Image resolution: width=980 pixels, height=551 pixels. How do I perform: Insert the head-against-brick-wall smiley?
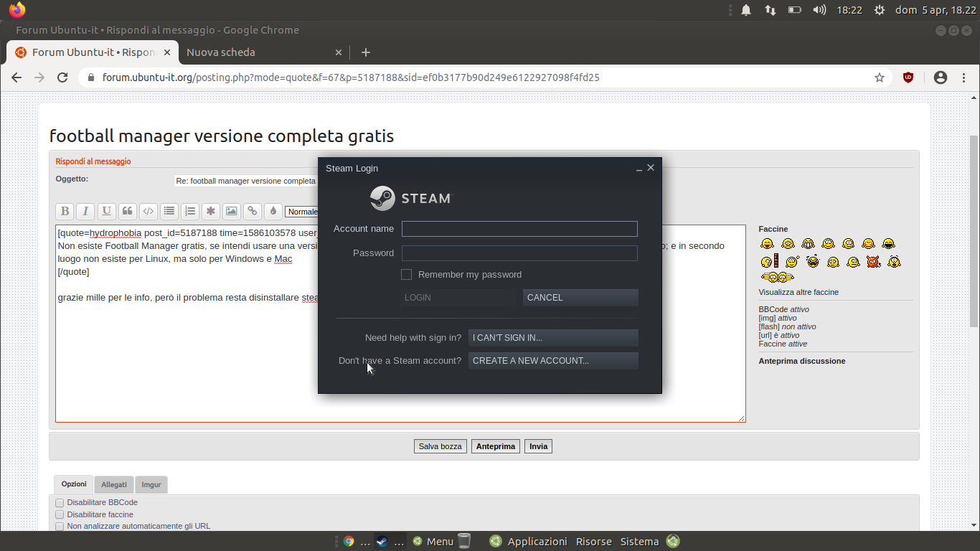click(x=770, y=261)
